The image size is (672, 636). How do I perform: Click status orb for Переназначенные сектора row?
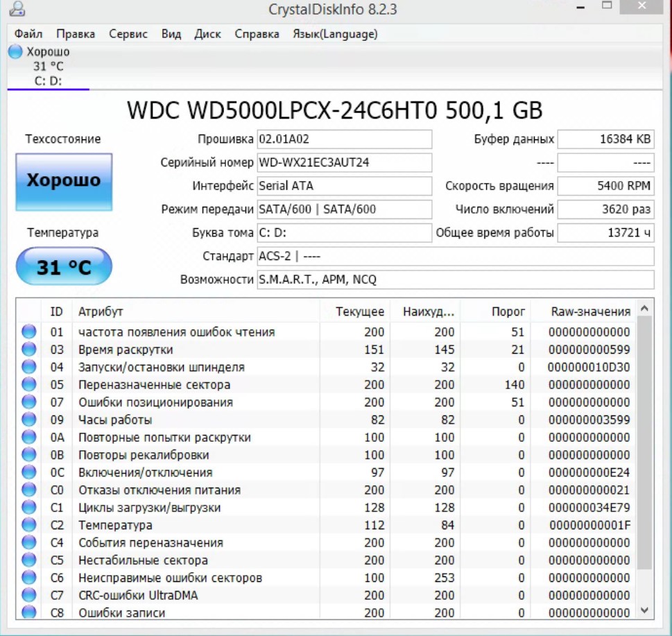[29, 385]
